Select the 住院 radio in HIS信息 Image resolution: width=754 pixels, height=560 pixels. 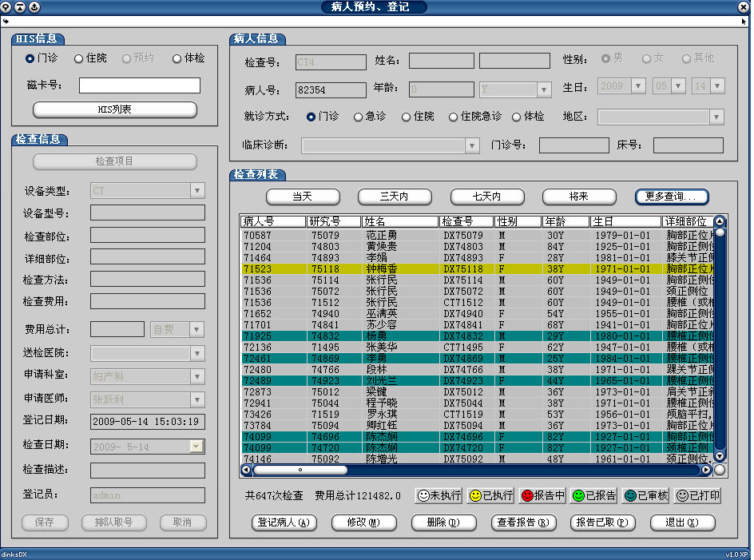78,58
